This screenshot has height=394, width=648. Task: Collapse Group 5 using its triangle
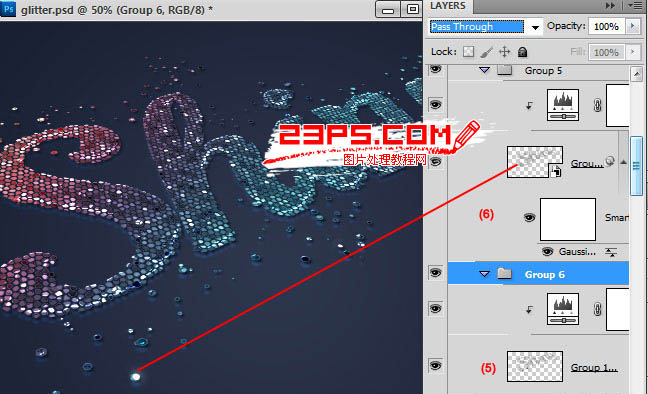coord(484,70)
